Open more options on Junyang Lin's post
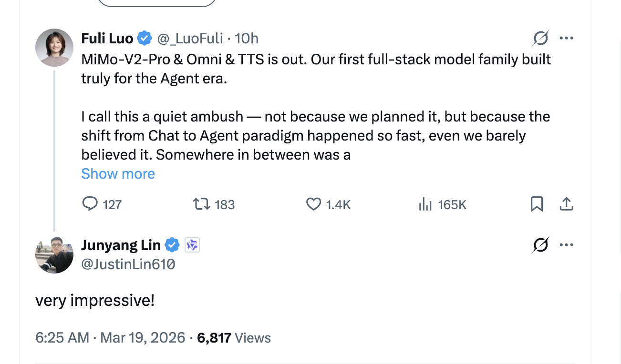This screenshot has width=621, height=364. [x=566, y=245]
